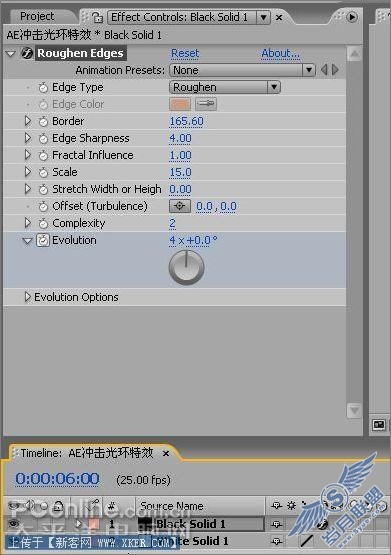Toggle the Complexity stopwatch icon

tap(43, 223)
